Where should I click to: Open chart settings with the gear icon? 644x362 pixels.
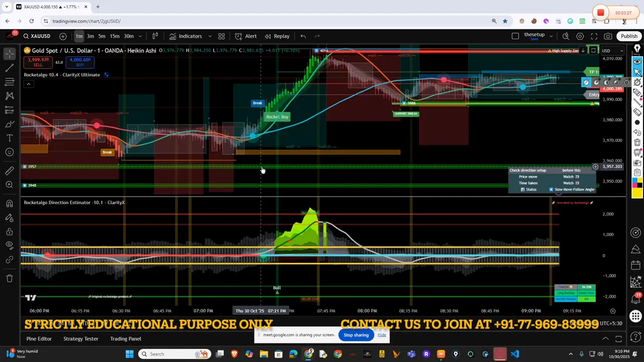click(x=580, y=36)
